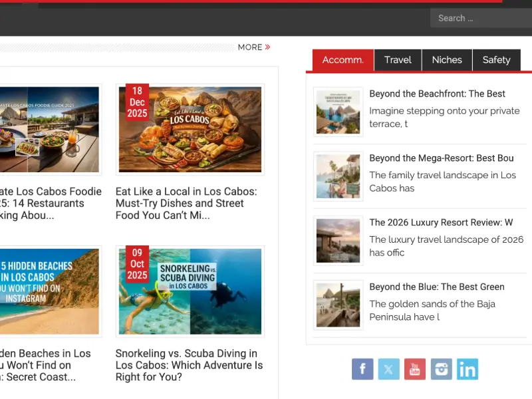Open the YouTube social icon
Image resolution: width=532 pixels, height=399 pixels.
coord(414,369)
